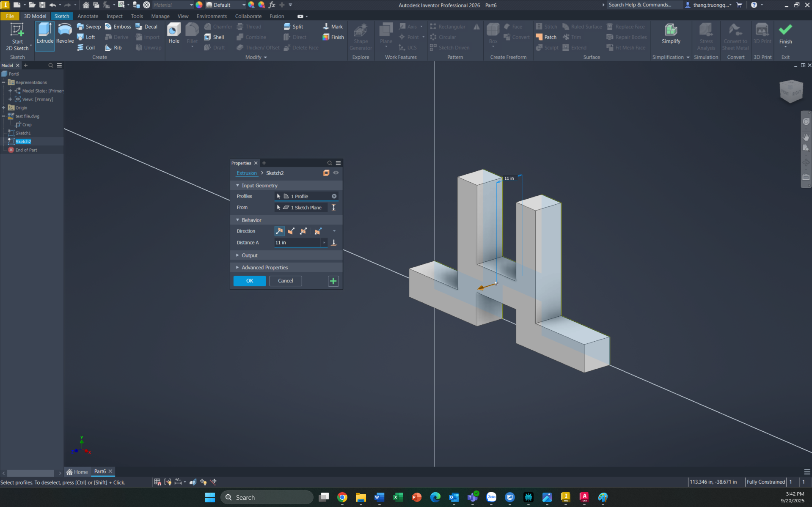Expand the Origin node in model tree

click(3, 108)
